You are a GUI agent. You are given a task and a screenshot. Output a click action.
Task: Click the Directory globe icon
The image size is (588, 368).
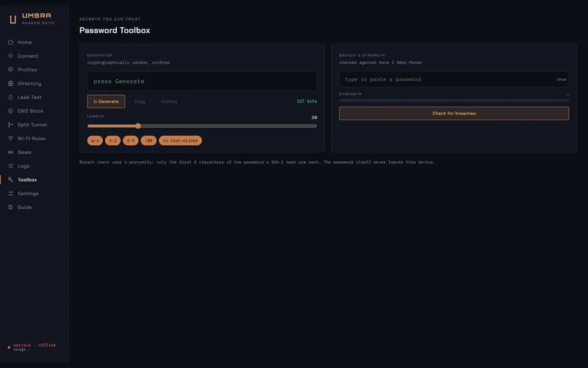coord(10,83)
